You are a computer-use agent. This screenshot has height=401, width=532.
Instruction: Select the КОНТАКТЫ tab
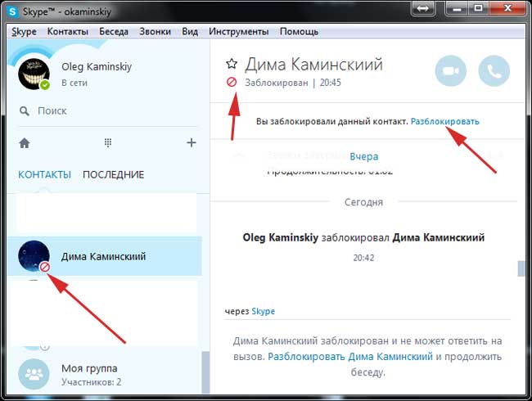44,174
